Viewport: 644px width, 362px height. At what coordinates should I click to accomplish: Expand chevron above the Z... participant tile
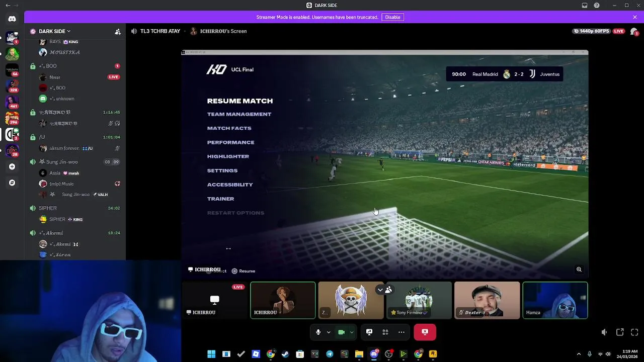click(380, 290)
